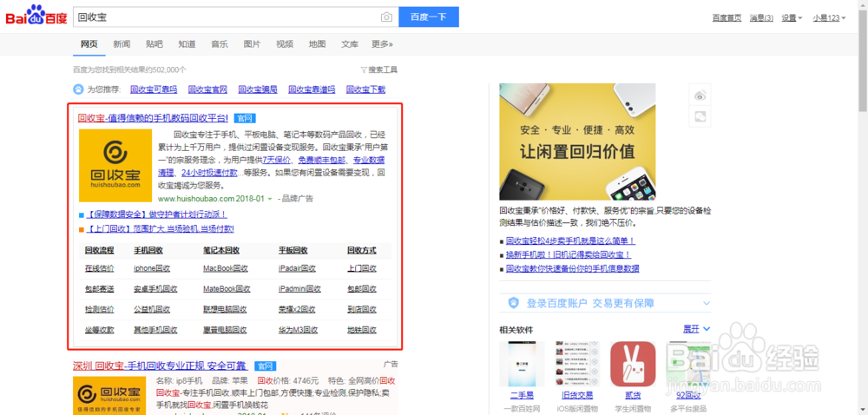Click iphone回收 link
This screenshot has height=415, width=868.
[152, 268]
